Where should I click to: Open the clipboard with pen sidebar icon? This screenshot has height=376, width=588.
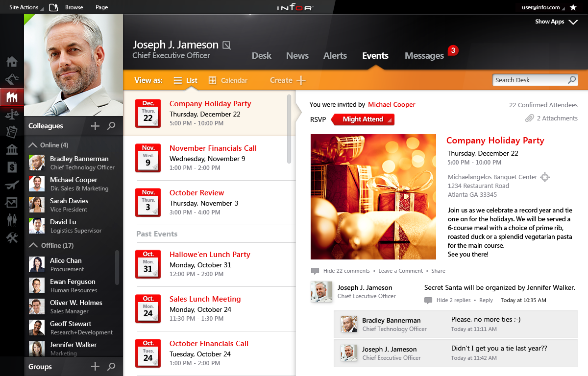pos(12,132)
